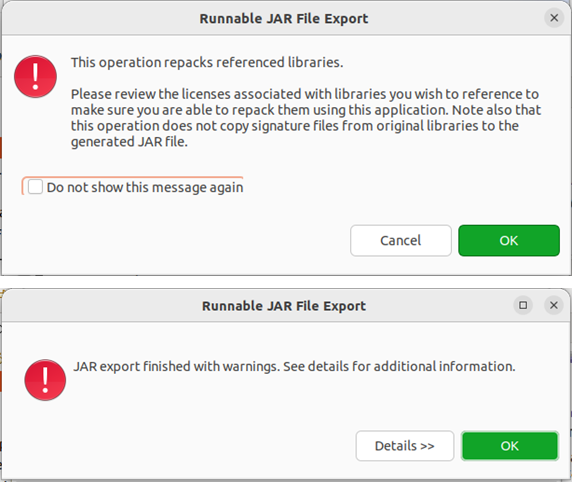The height and width of the screenshot is (482, 572).
Task: Click the red warning icon beside repack message
Action: point(35,77)
